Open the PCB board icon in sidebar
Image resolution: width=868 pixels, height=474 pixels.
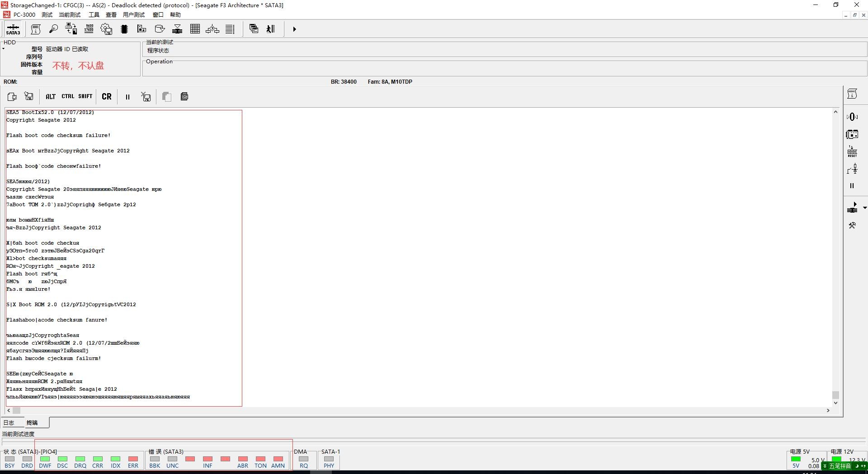pos(852,134)
